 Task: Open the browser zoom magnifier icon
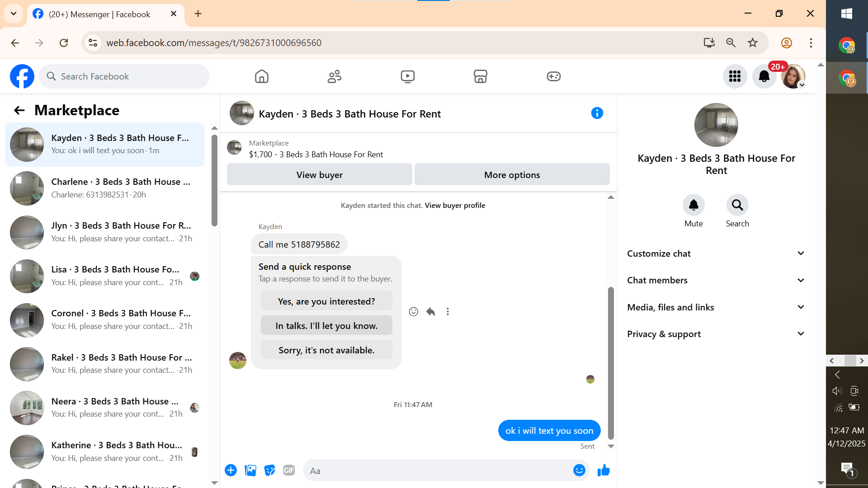[x=731, y=43]
